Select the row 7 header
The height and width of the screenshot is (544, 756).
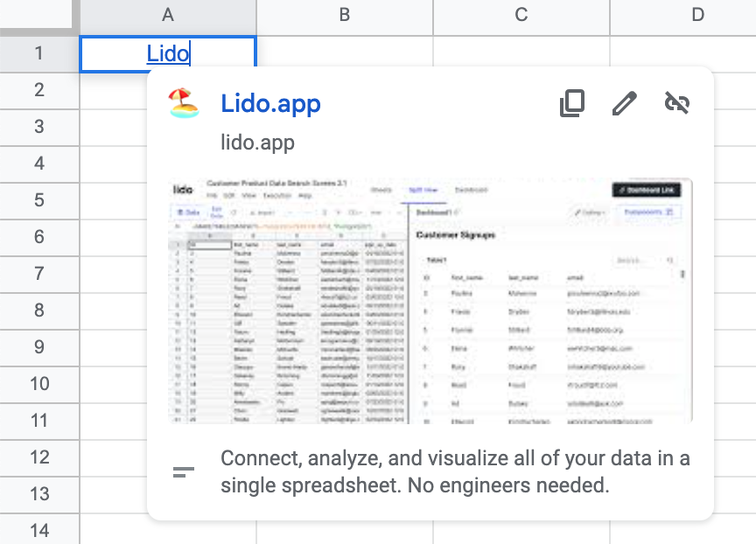pos(39,274)
